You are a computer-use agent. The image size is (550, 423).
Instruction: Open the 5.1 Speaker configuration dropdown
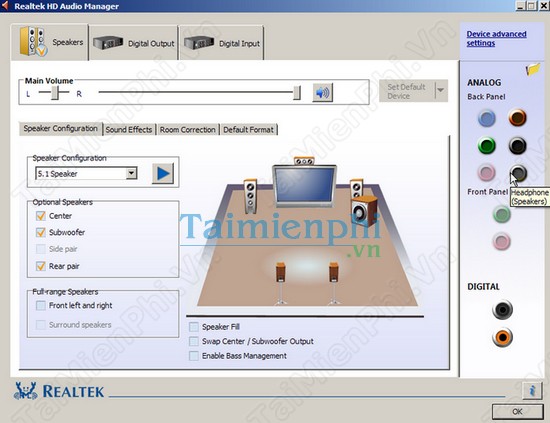[132, 173]
